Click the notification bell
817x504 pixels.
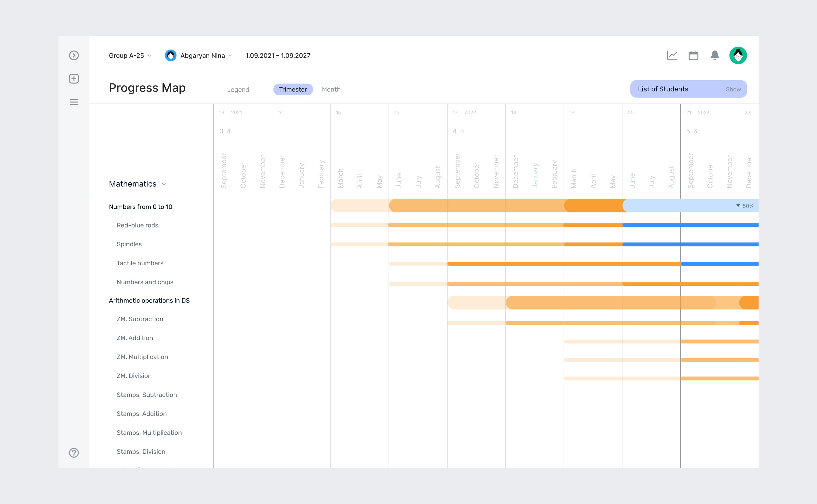[714, 55]
